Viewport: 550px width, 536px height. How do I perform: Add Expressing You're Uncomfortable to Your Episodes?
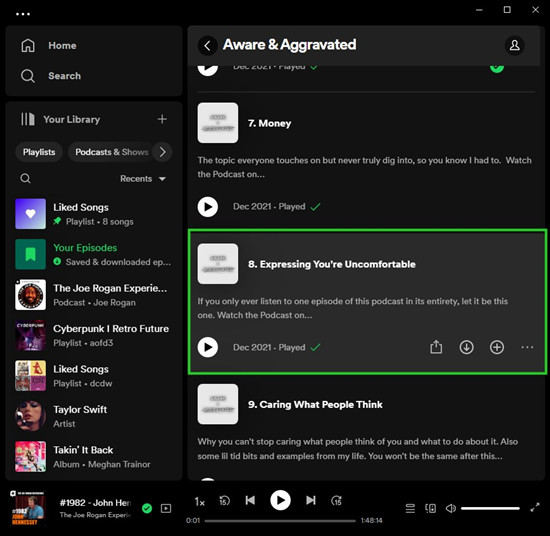coord(497,347)
